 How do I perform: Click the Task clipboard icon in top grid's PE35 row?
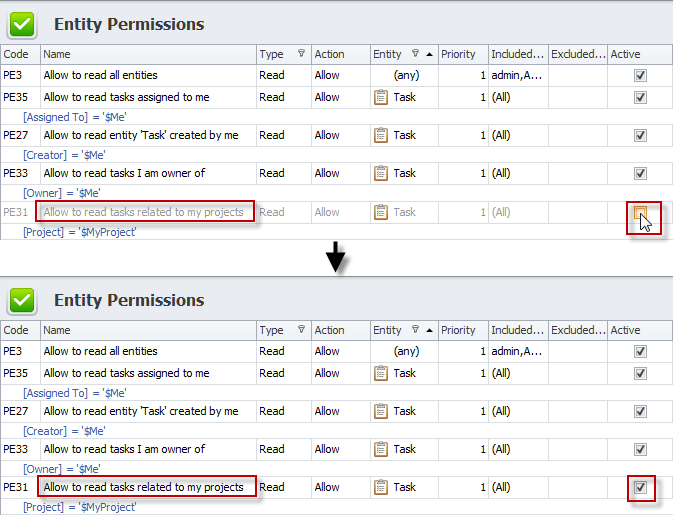[x=381, y=97]
